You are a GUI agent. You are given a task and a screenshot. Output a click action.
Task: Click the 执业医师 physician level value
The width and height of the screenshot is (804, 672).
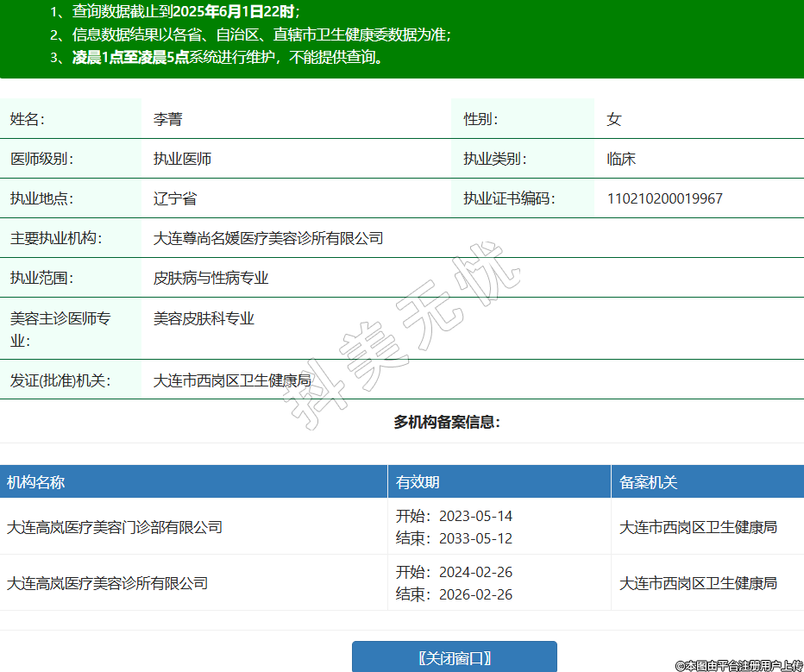(x=183, y=159)
